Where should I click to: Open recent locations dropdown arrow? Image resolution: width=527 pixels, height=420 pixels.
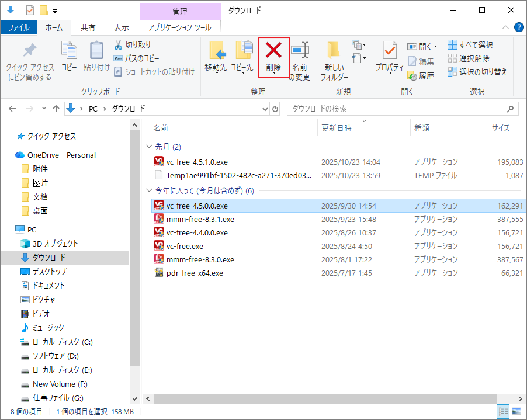[44, 109]
